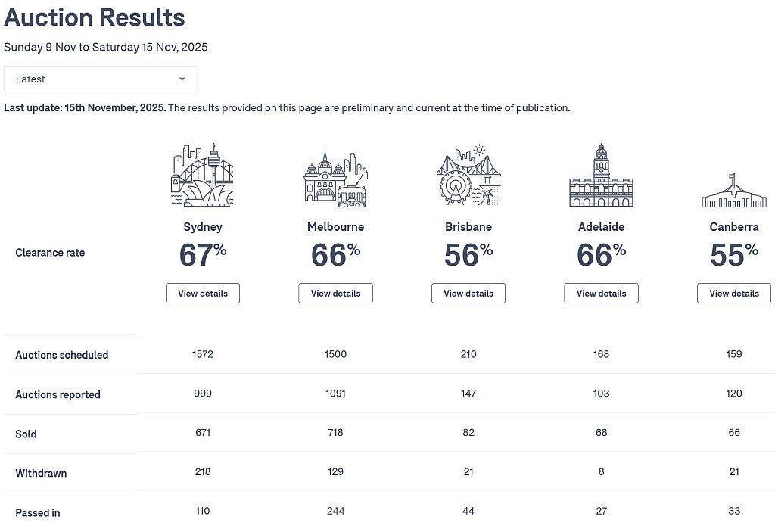
Task: View details for Melbourne
Action: tap(335, 293)
